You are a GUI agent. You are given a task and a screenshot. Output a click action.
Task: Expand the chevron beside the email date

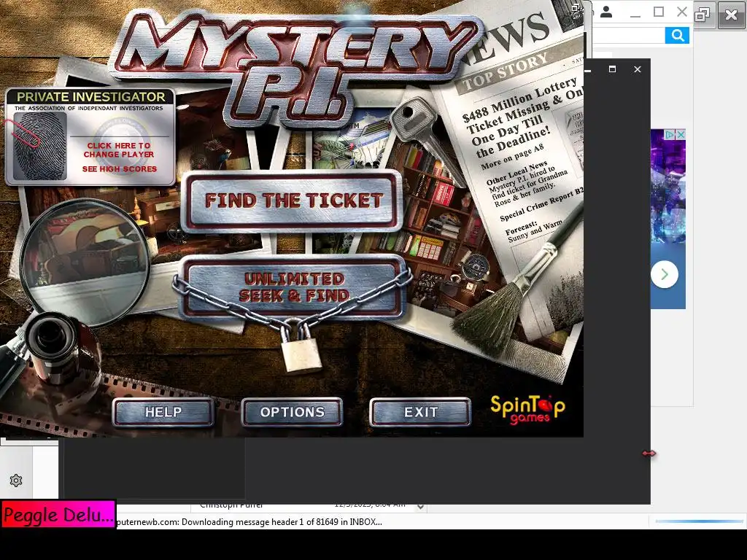click(420, 506)
